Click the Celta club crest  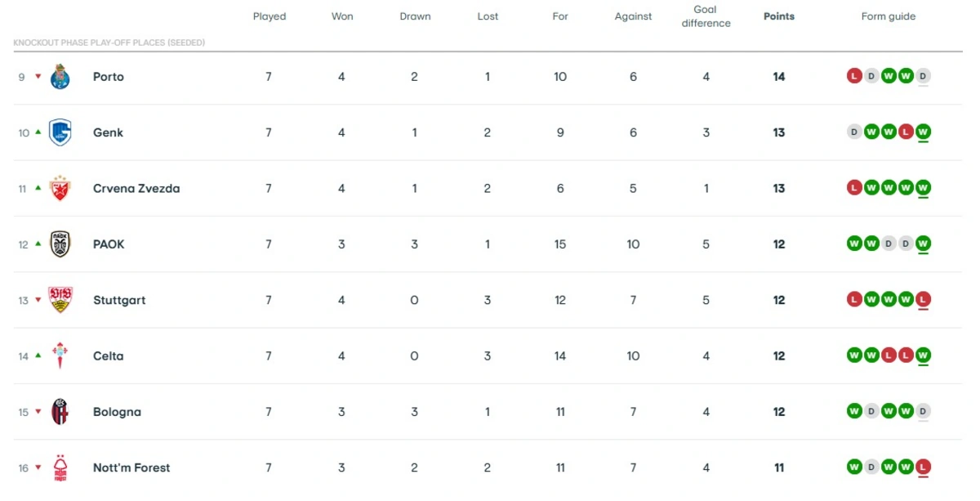pos(60,356)
